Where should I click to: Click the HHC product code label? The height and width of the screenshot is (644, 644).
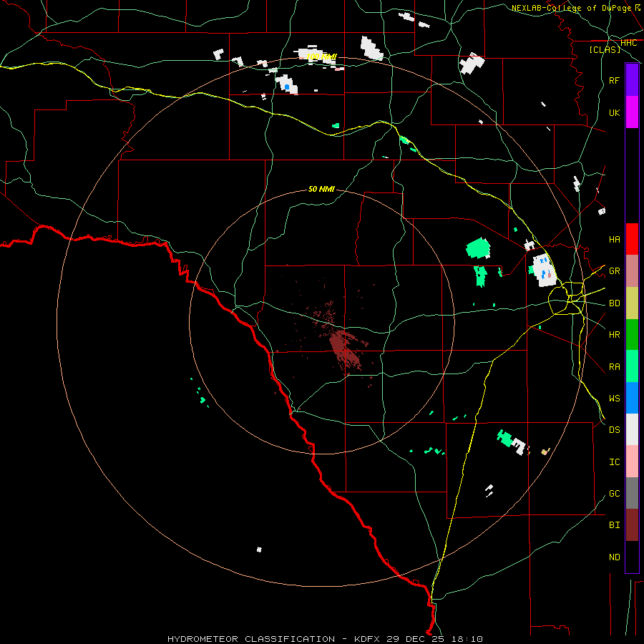(x=628, y=43)
